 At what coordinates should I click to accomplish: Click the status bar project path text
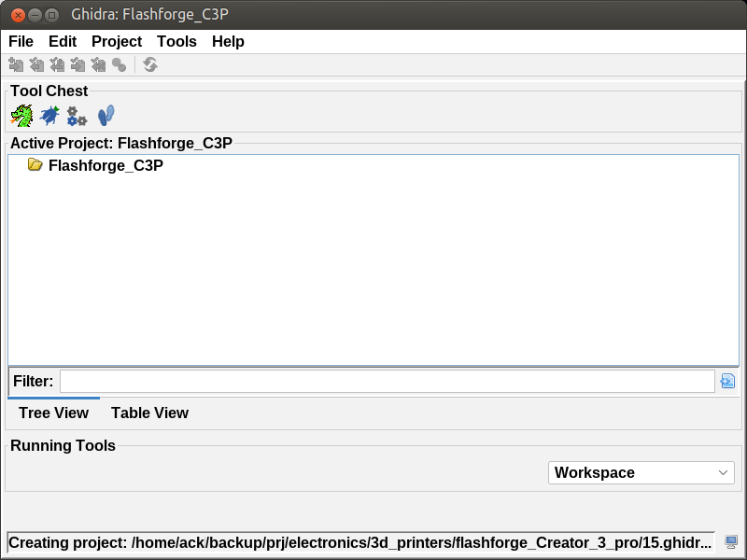(360, 543)
